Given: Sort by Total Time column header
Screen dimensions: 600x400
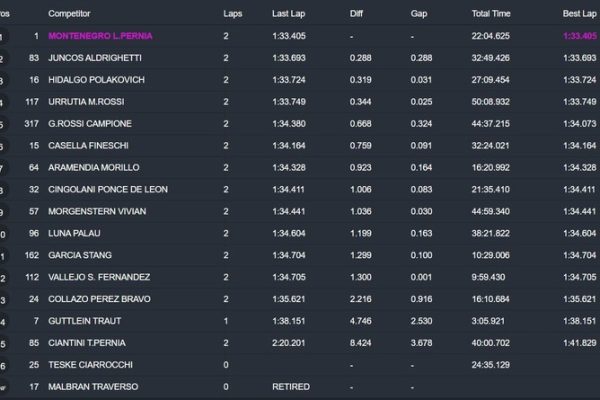Looking at the screenshot, I should pos(492,15).
